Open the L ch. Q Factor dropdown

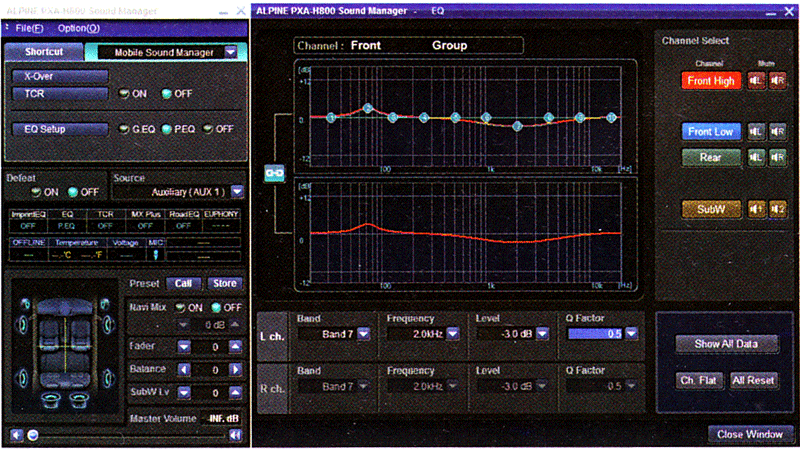point(631,334)
